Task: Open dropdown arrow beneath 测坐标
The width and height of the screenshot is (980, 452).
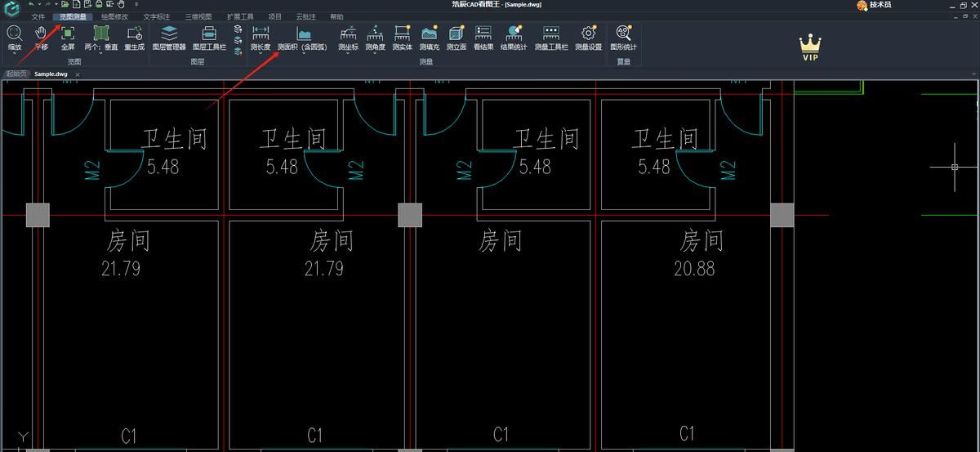Action: pyautogui.click(x=348, y=55)
